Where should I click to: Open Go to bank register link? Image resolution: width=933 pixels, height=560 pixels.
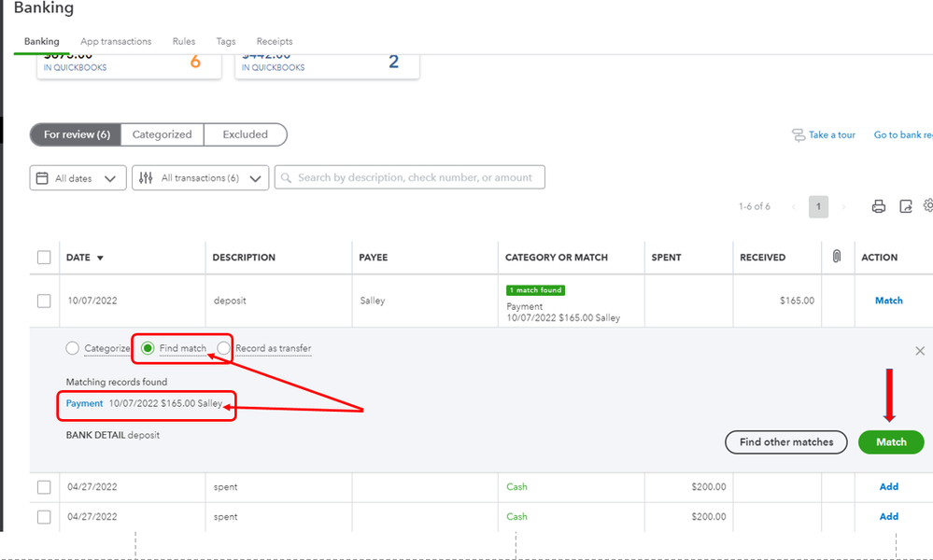903,135
